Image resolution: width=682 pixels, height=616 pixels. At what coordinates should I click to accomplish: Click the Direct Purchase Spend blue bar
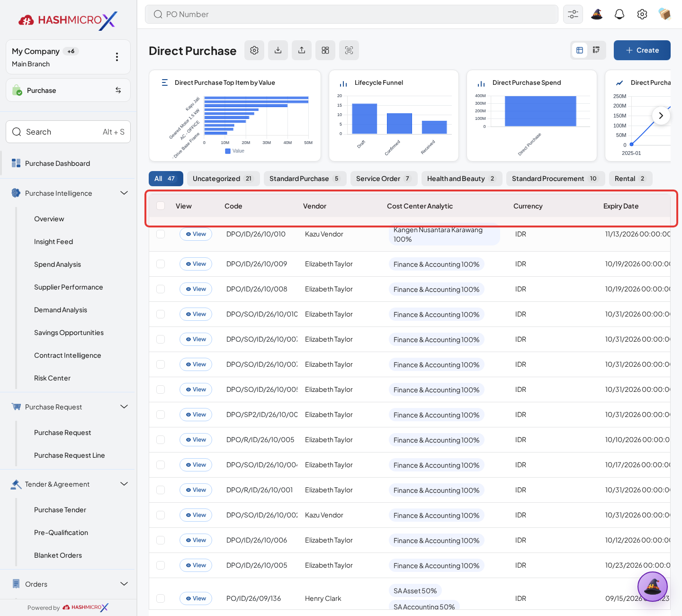click(540, 111)
